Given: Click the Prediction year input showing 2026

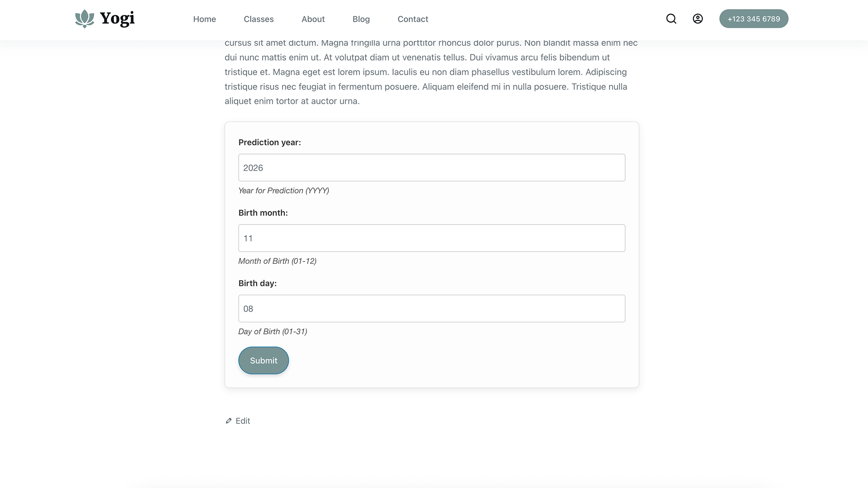Looking at the screenshot, I should click(432, 167).
